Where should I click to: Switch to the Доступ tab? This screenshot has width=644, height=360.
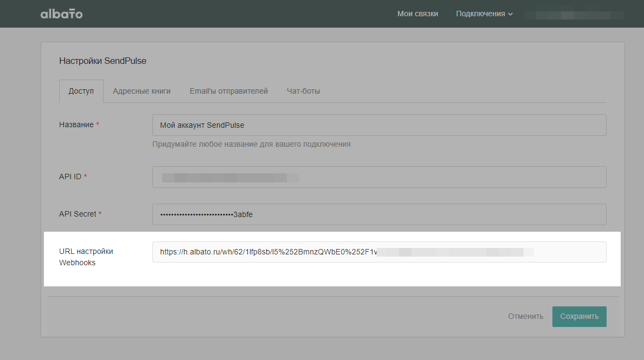pos(81,91)
